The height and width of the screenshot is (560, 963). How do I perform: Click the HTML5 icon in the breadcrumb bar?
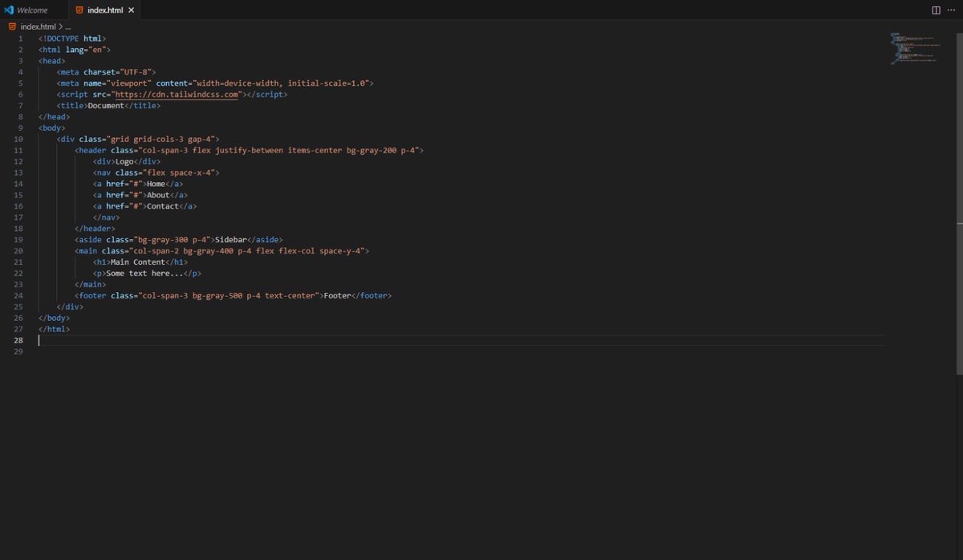click(x=11, y=26)
